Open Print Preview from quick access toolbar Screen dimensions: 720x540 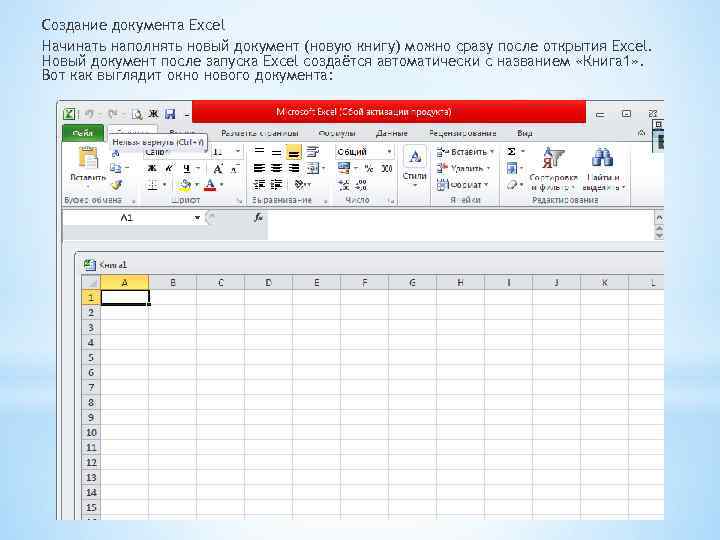point(136,114)
